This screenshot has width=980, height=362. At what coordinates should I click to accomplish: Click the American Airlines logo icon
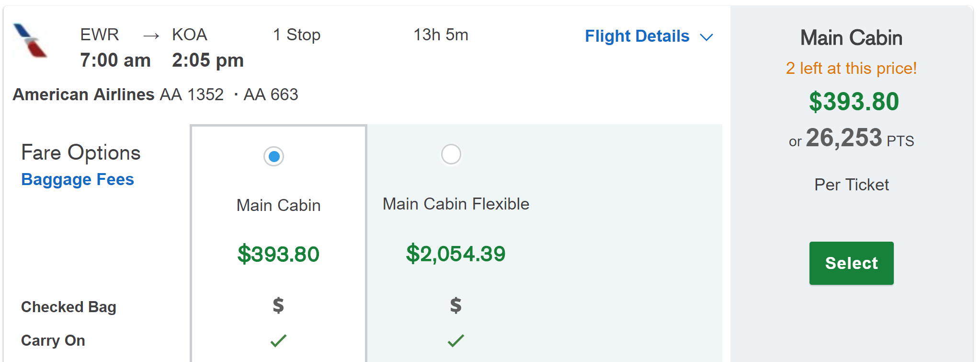point(30,41)
